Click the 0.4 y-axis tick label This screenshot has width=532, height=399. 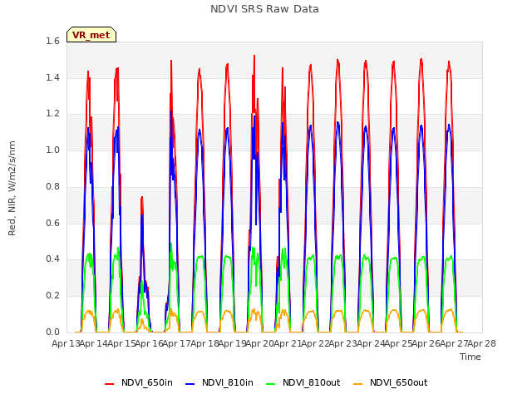pyautogui.click(x=52, y=259)
